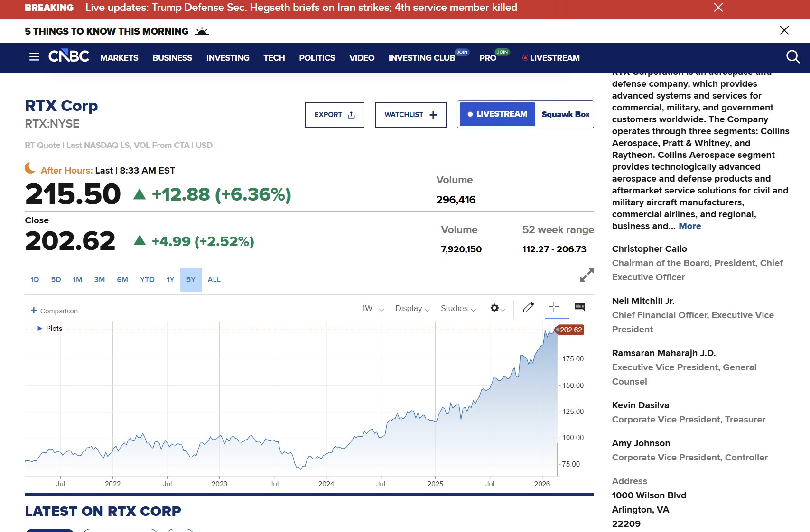Expand the chart to full screen

coord(587,275)
